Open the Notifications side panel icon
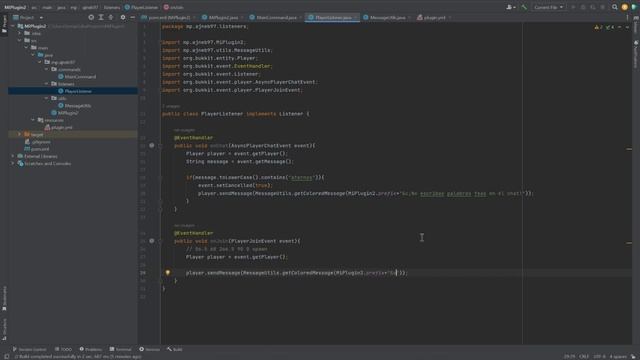640x360 pixels. (636, 53)
